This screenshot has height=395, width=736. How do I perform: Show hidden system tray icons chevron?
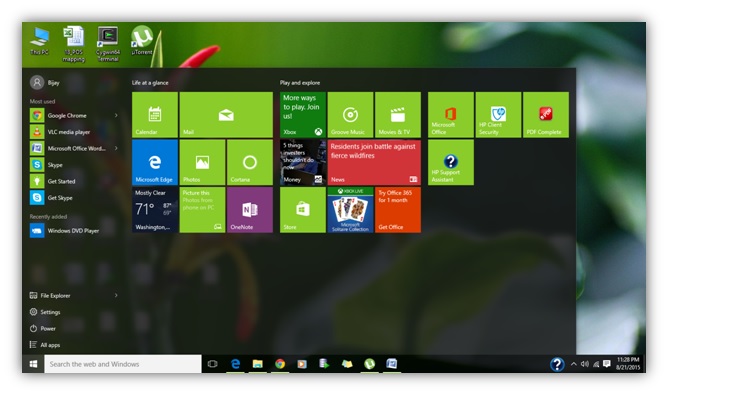[x=574, y=364]
